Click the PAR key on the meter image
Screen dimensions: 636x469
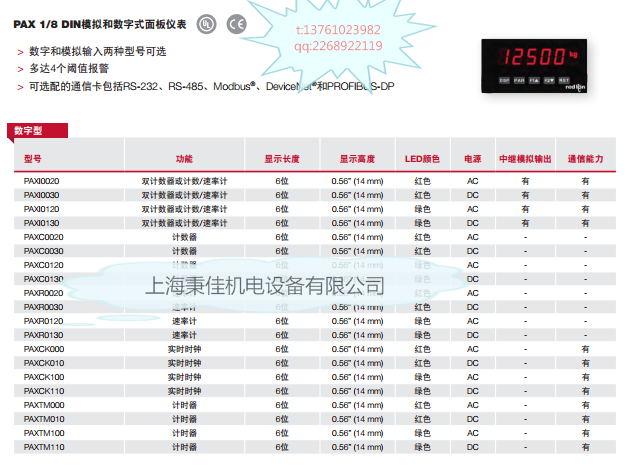[x=519, y=80]
